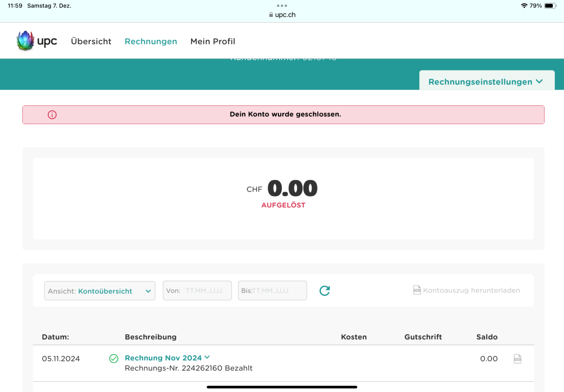Go to the Übersicht menu item
The image size is (564, 392).
pos(91,41)
